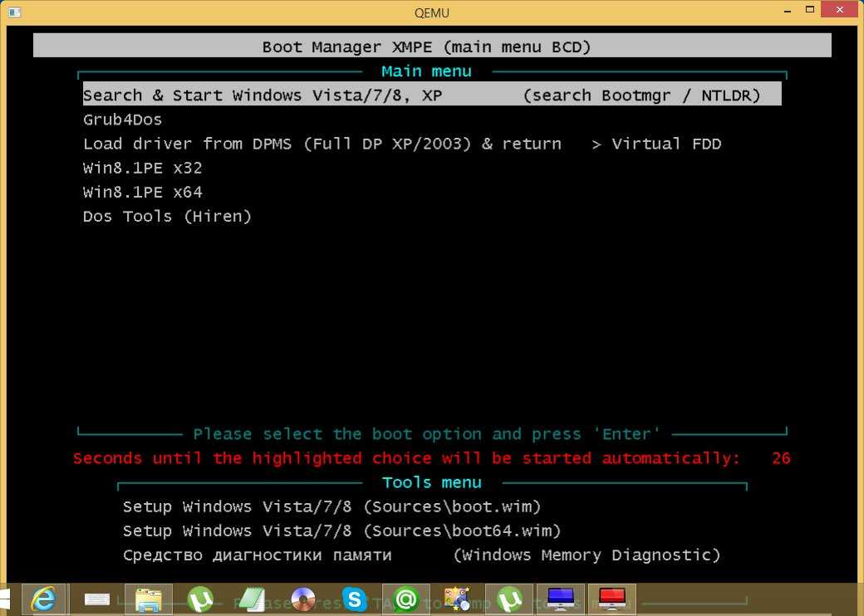
Task: Click the countdown value 26
Action: [x=782, y=458]
